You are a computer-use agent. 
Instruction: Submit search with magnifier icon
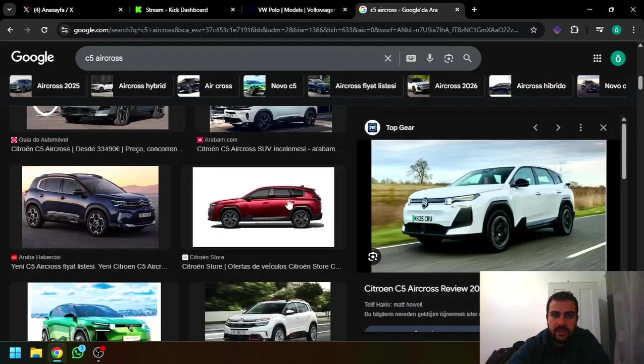coord(467,58)
